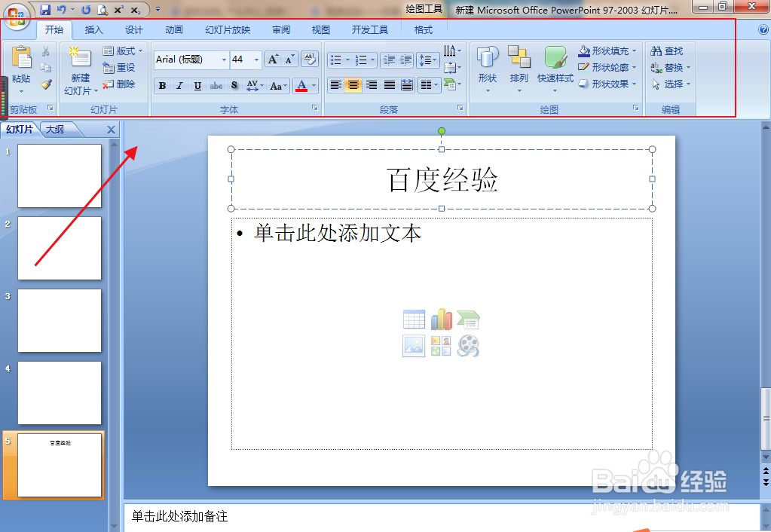Toggle underline formatting
The width and height of the screenshot is (771, 532).
[197, 86]
